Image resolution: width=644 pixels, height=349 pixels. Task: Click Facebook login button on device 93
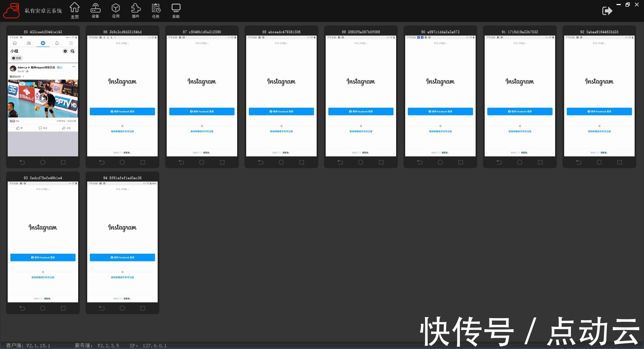click(x=43, y=257)
